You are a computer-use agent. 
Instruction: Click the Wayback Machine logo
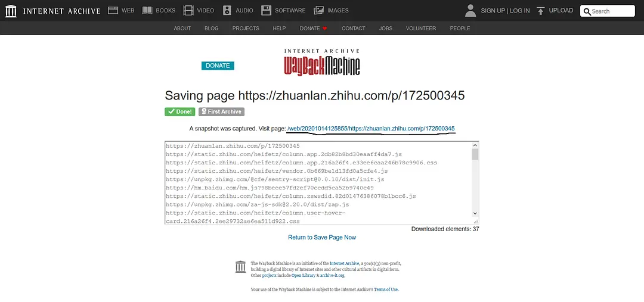click(x=322, y=63)
